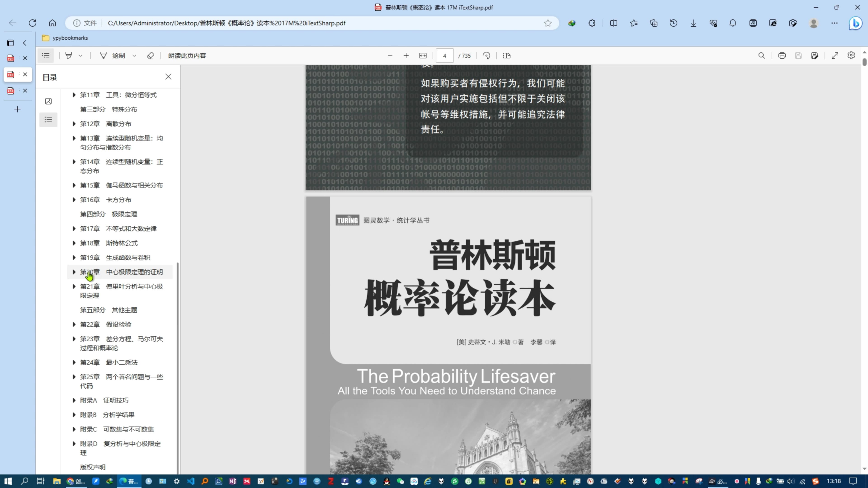Open the Windows Start menu
Image resolution: width=868 pixels, height=488 pixels.
[8, 481]
